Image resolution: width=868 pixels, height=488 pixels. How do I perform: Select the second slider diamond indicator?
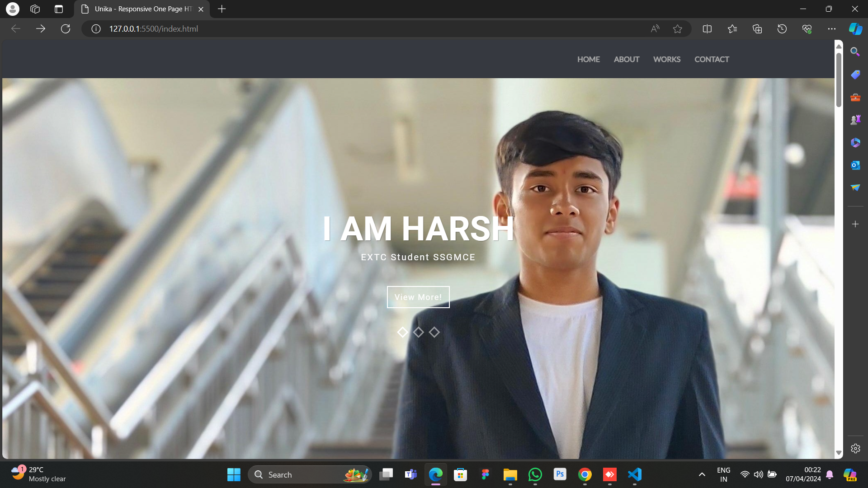pyautogui.click(x=418, y=333)
